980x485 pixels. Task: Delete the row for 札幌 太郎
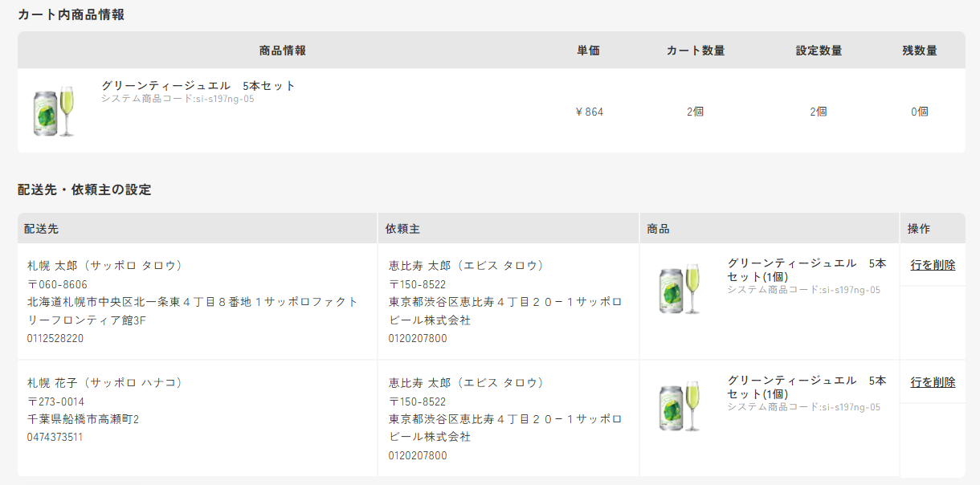933,265
